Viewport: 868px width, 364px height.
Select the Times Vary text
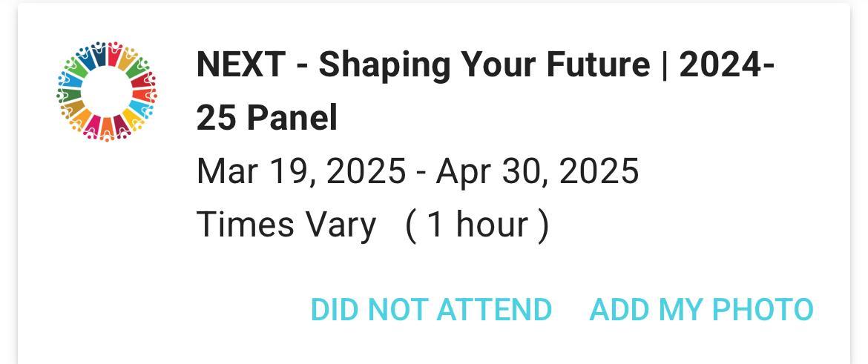[x=286, y=224]
